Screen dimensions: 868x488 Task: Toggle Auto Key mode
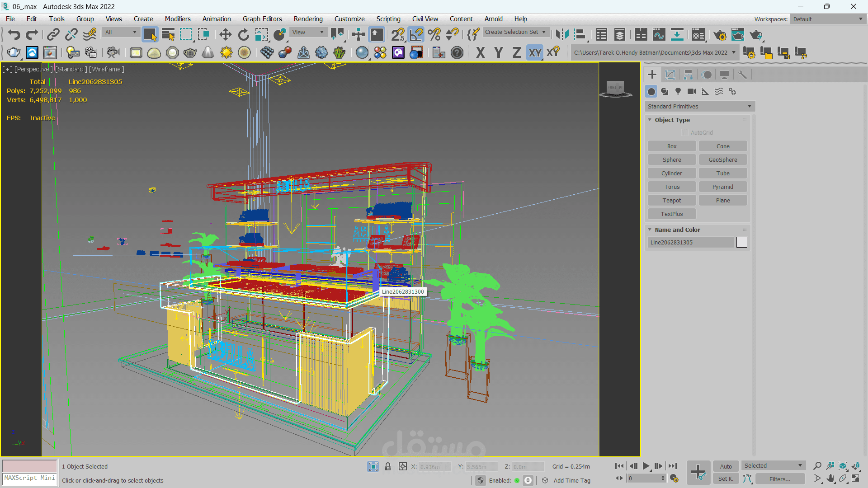(726, 466)
